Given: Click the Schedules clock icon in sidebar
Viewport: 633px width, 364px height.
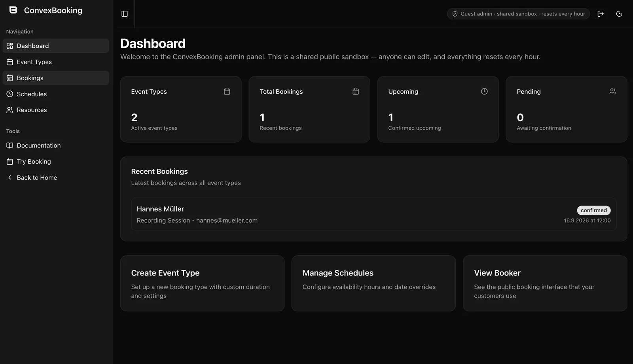Looking at the screenshot, I should pos(10,94).
